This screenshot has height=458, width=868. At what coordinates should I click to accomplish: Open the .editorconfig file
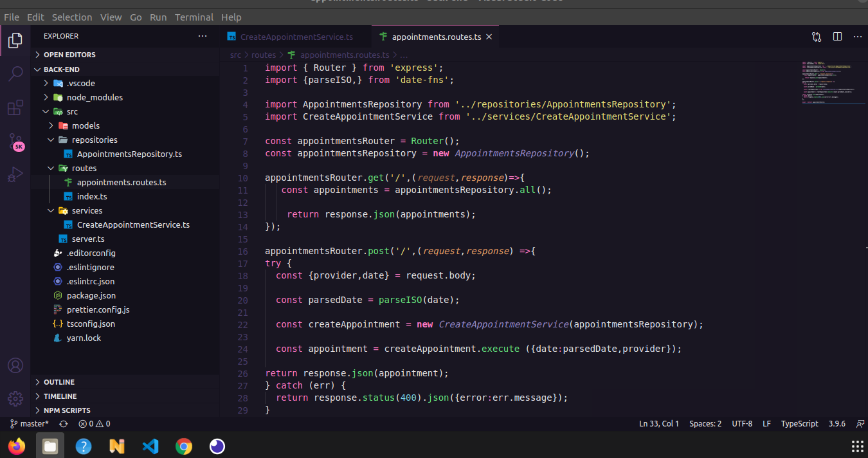125,253
